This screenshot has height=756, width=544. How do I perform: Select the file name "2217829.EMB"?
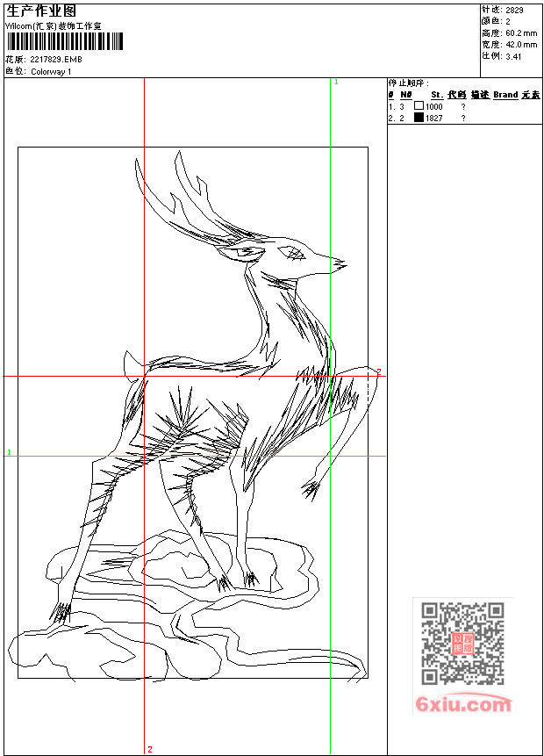click(x=56, y=60)
